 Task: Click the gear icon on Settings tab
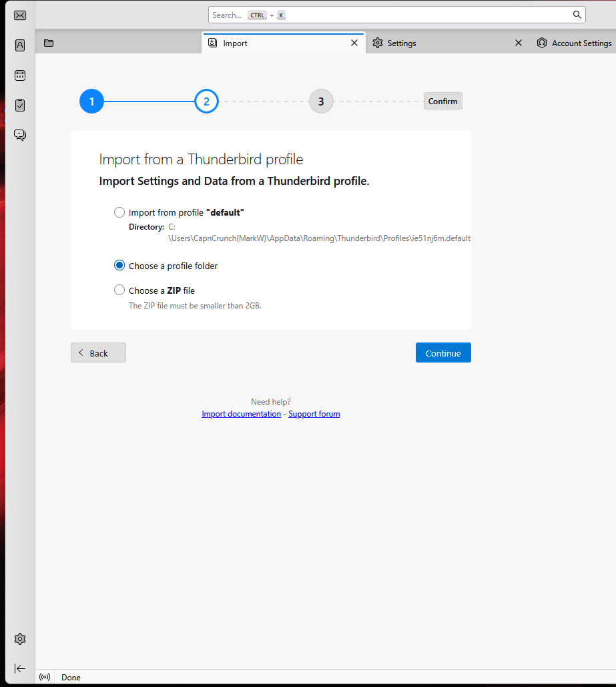[378, 43]
